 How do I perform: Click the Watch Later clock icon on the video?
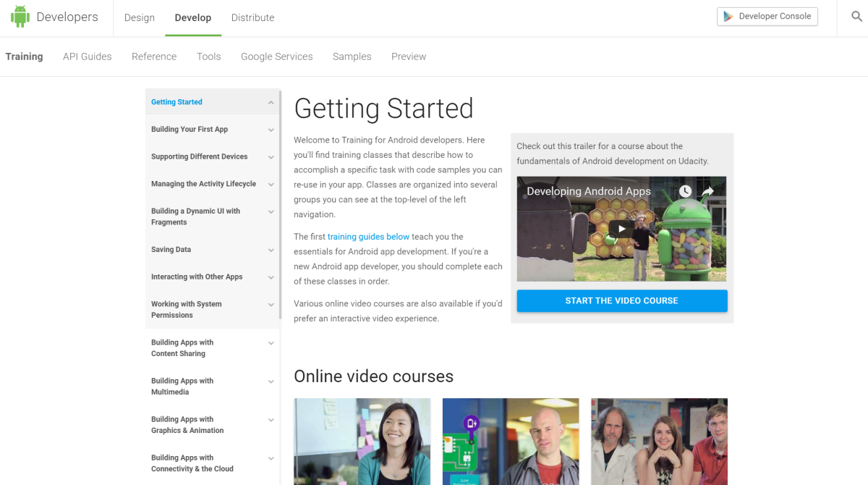[x=686, y=190]
